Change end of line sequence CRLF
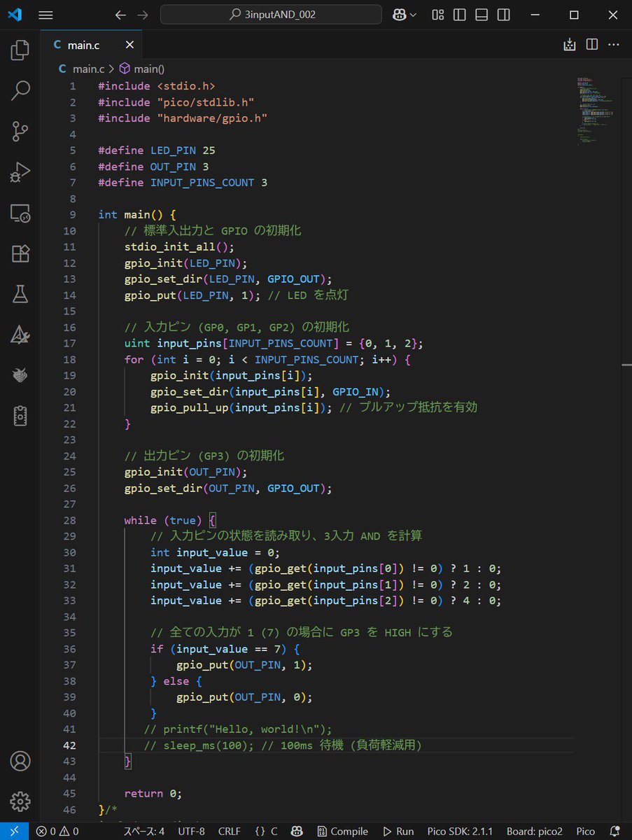632x840 pixels. (230, 832)
